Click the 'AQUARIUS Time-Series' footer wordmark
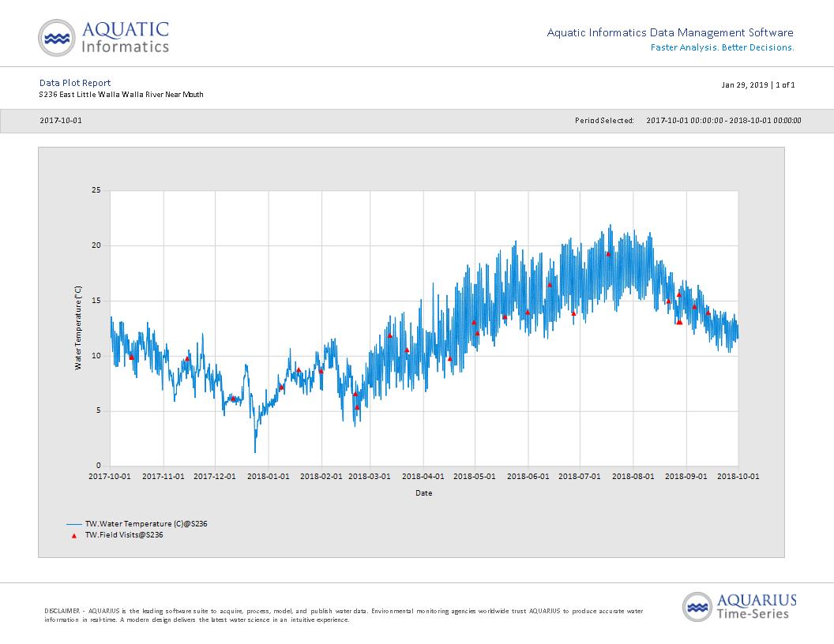 click(757, 607)
